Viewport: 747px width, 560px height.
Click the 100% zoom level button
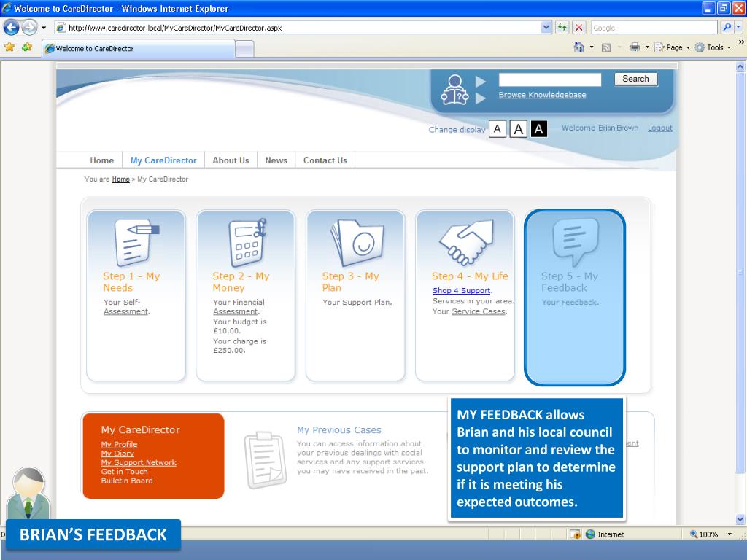[x=704, y=534]
